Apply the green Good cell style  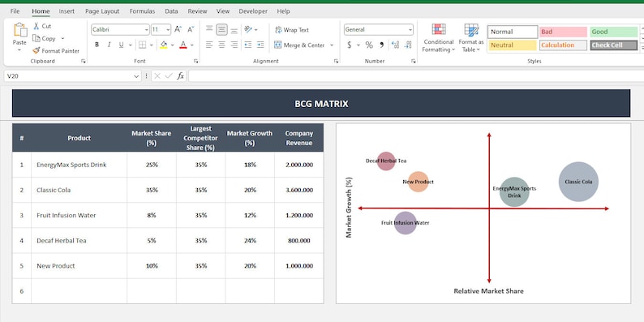click(614, 32)
